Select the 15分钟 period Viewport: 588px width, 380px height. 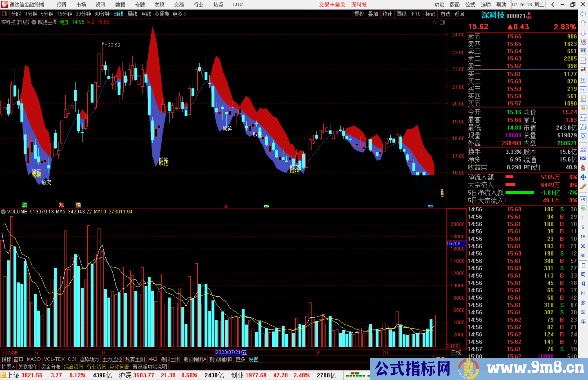[x=65, y=14]
